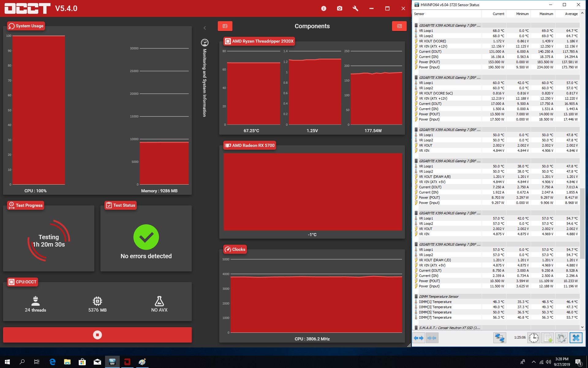Select the DIMM[7] Temperature row
The image size is (588, 368).
coord(496,317)
